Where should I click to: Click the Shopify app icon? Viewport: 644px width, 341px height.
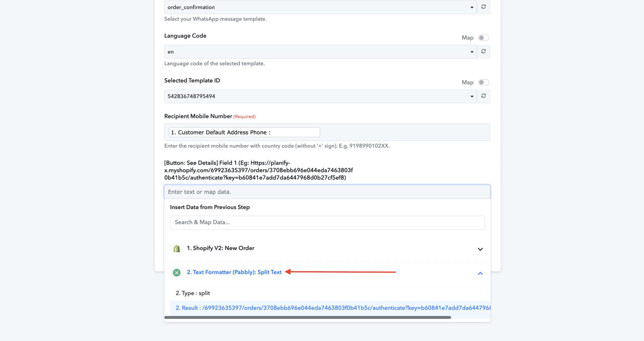click(177, 248)
